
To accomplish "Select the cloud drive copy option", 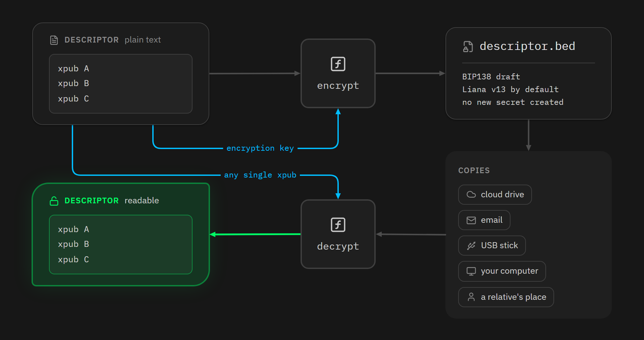I will pyautogui.click(x=495, y=195).
